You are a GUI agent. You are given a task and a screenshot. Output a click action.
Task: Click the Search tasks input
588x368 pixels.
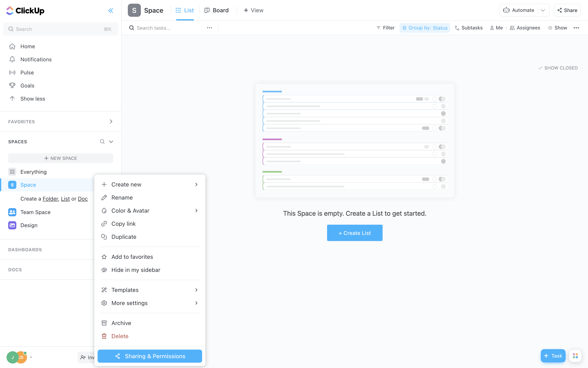click(168, 28)
